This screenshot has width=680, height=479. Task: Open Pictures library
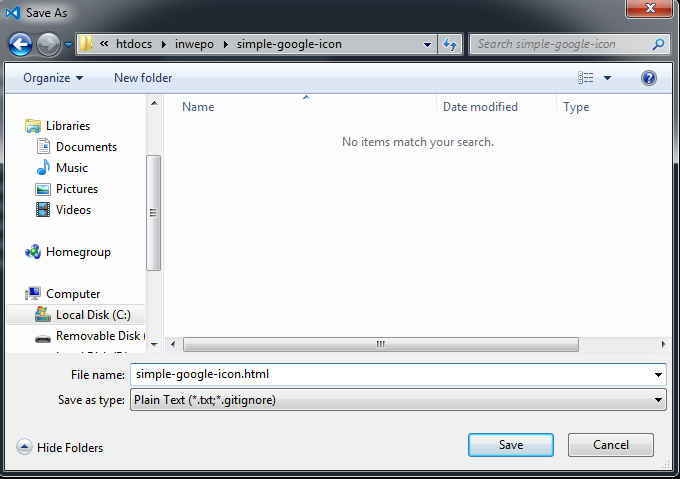(x=77, y=189)
